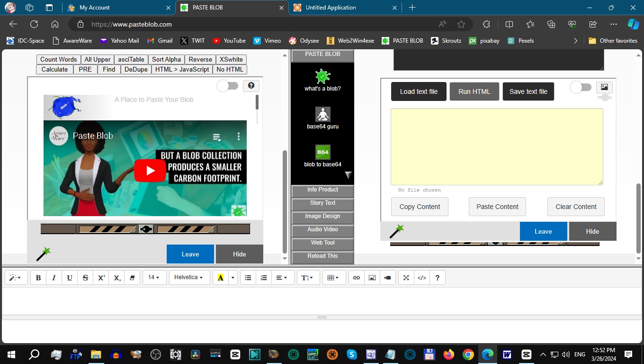
Task: Open the paragraph alignment dropdown
Action: 282,277
